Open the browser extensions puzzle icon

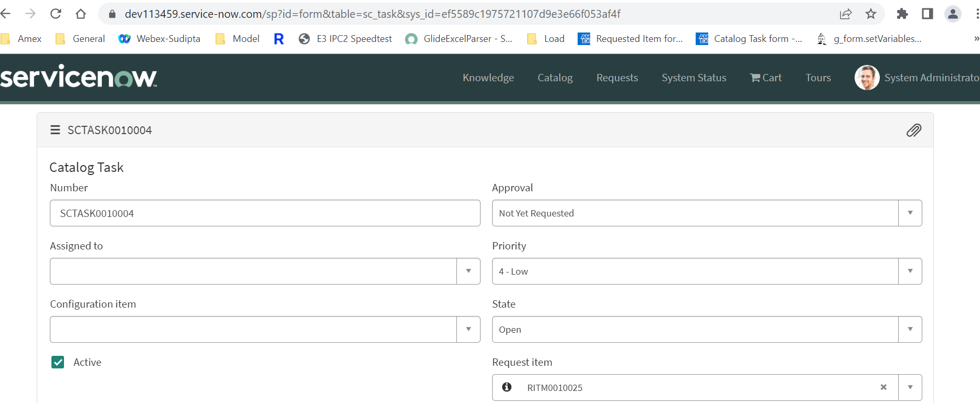[x=902, y=14]
